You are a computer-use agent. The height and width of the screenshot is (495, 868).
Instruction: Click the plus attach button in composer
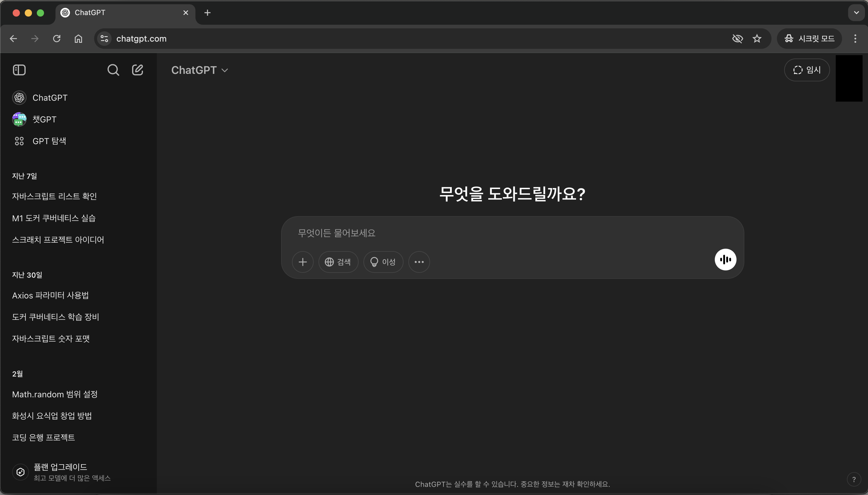(x=303, y=262)
